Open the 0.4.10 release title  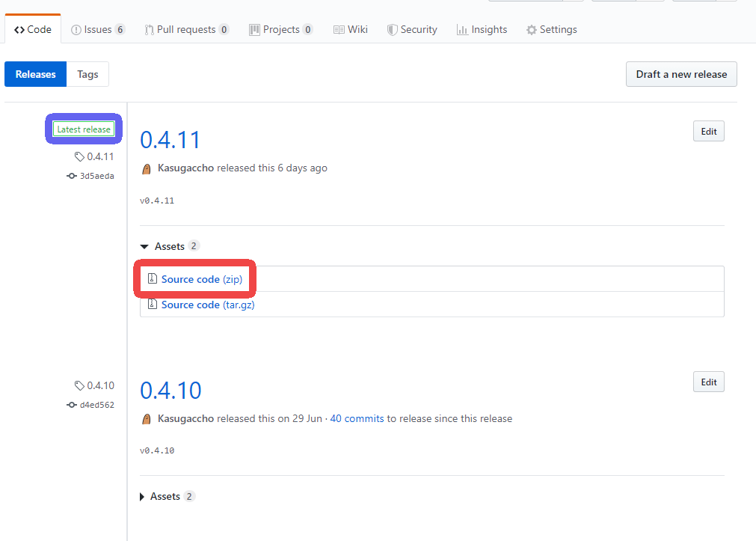click(x=170, y=390)
